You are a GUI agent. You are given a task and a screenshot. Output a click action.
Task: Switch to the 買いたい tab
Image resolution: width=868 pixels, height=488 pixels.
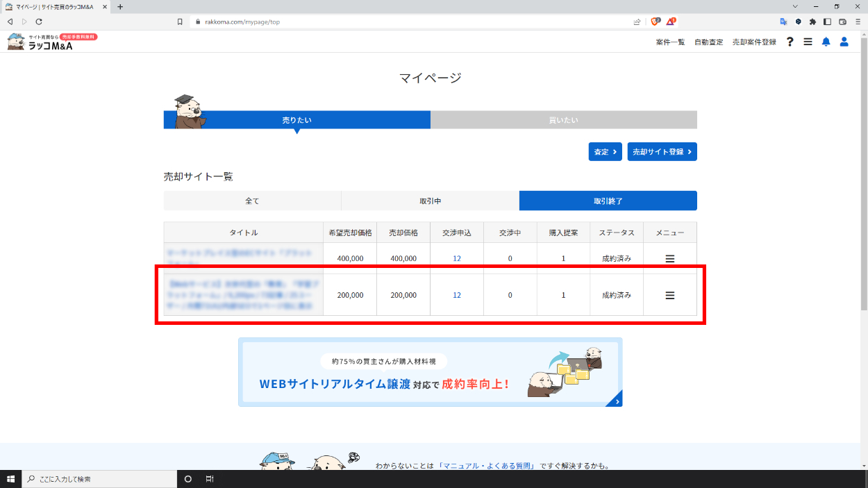563,120
